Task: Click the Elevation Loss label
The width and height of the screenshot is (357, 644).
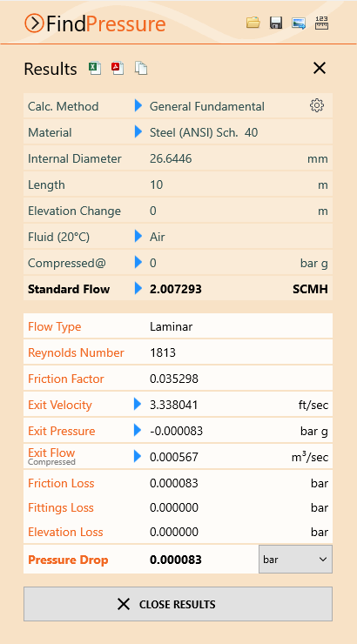Action: tap(65, 532)
